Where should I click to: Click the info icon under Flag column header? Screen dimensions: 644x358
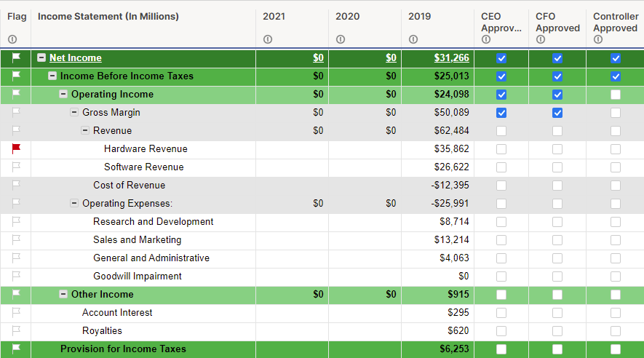(12, 39)
